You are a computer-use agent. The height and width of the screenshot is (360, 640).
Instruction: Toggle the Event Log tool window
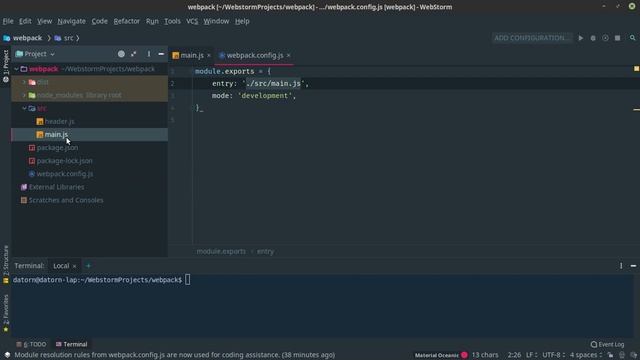607,344
